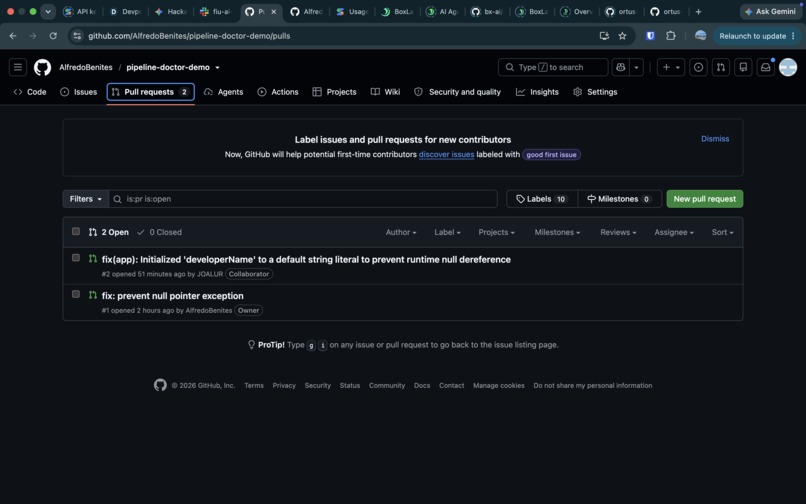Open the Code tab
The width and height of the screenshot is (806, 504).
[x=30, y=92]
